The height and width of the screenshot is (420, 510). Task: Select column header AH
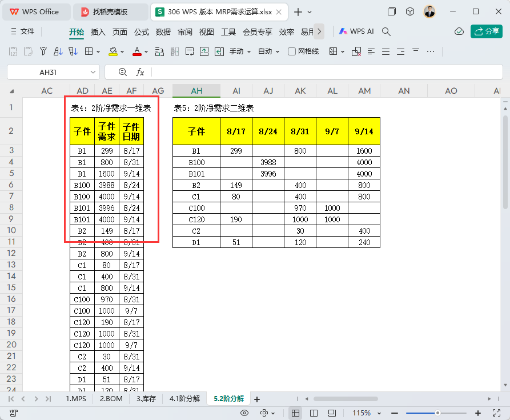tap(196, 91)
